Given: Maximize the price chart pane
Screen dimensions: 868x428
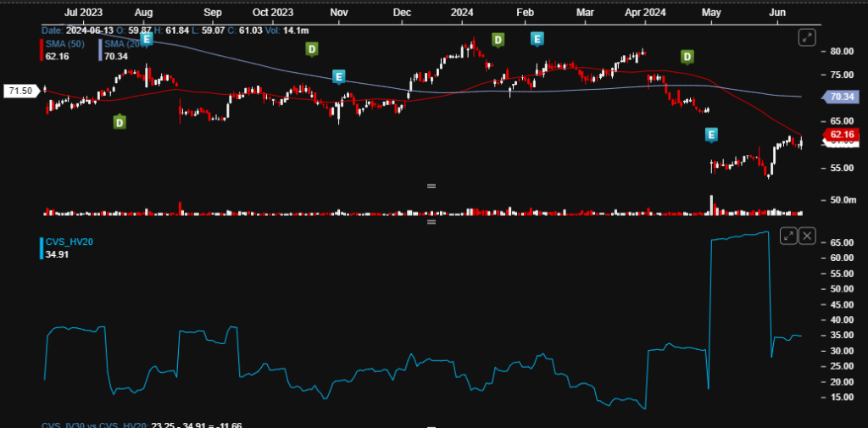Looking at the screenshot, I should pyautogui.click(x=807, y=37).
